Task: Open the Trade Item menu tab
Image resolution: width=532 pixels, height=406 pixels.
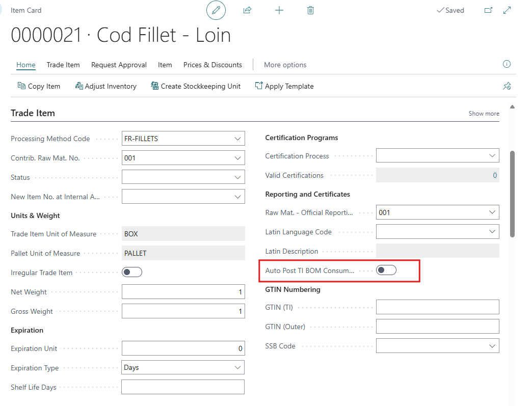Action: (x=63, y=65)
